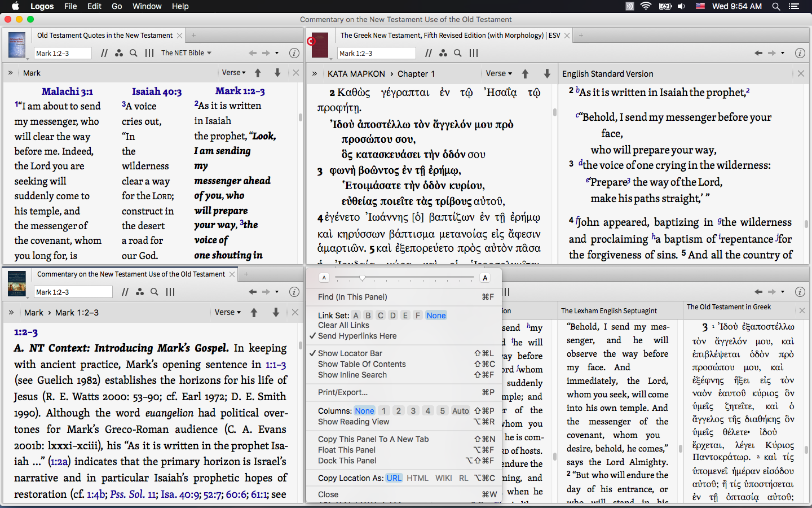
Task: Open the File menu
Action: coord(70,6)
